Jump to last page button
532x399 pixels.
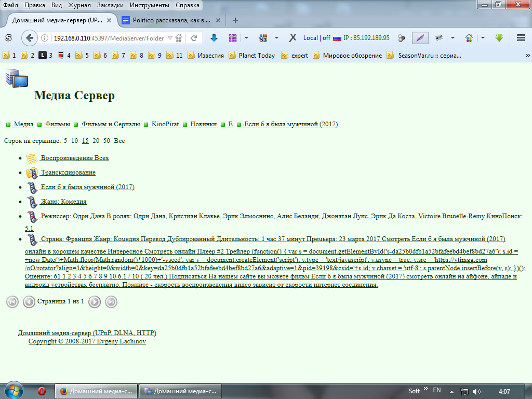point(111,302)
